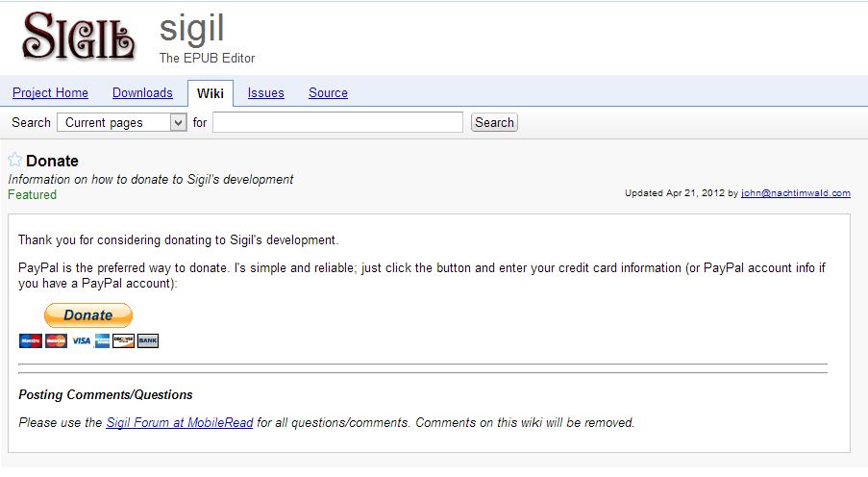Screen dimensions: 868x477
Task: Click the yellow PayPal Donate button
Action: click(88, 315)
